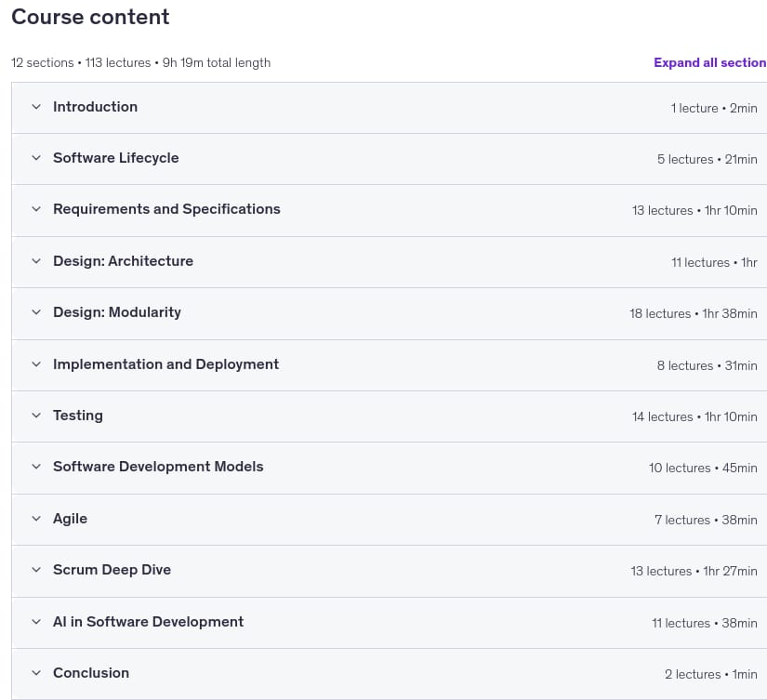Click '11 lectures • 38min' text
Image resolution: width=767 pixels, height=700 pixels.
[705, 623]
